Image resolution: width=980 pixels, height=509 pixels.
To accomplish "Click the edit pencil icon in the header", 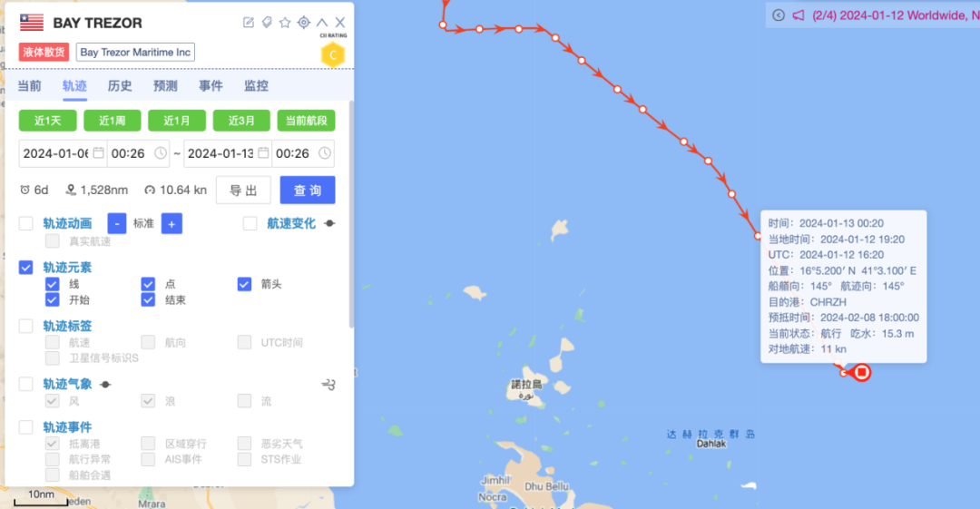I will coord(248,23).
